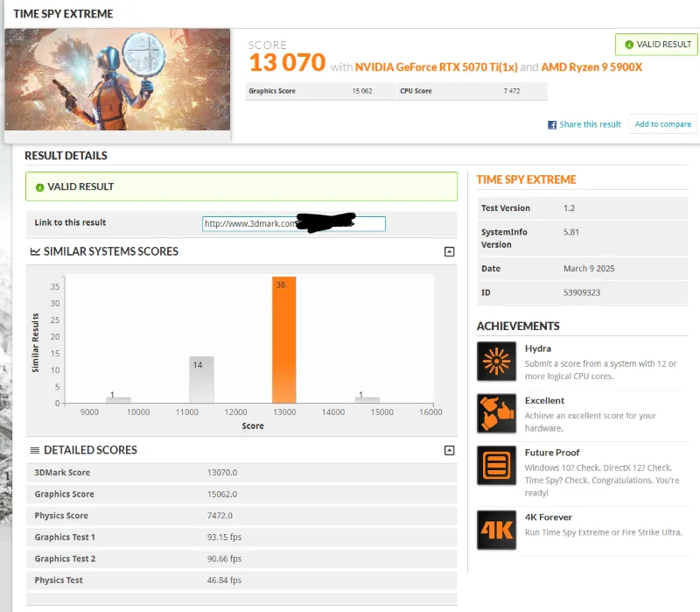Click the NVIDIA GeForce RTX 5070 Ti link
This screenshot has height=612, width=700.
click(x=436, y=67)
